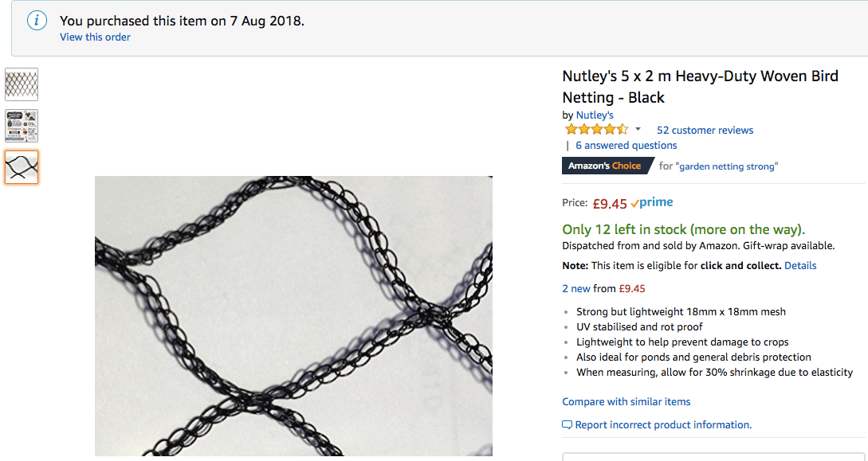868x461 pixels.
Task: Open Compare with similar items
Action: point(626,402)
